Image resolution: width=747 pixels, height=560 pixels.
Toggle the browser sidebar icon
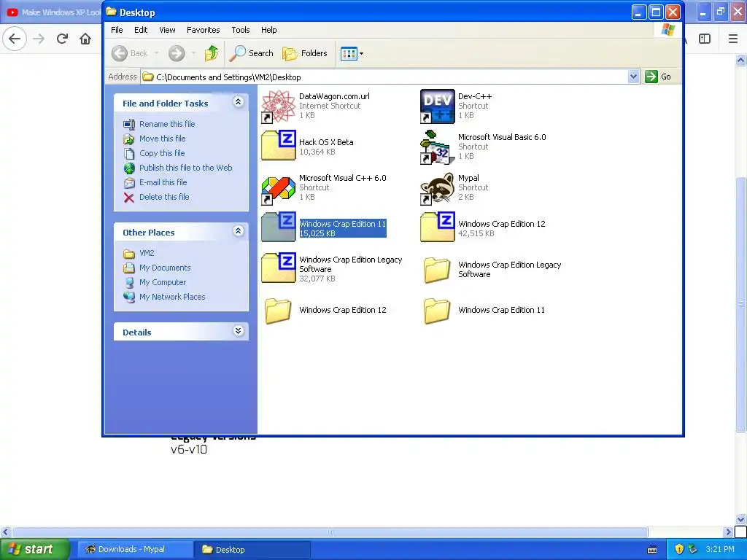click(x=705, y=39)
